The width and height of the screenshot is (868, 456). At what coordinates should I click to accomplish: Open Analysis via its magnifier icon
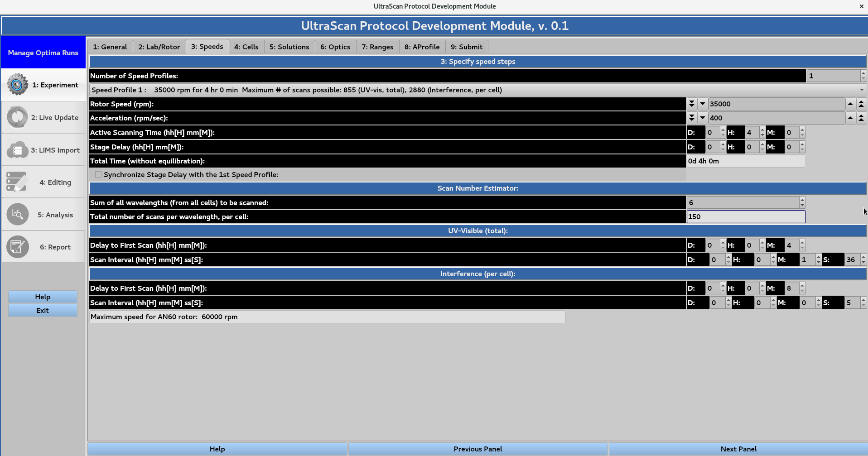click(17, 214)
